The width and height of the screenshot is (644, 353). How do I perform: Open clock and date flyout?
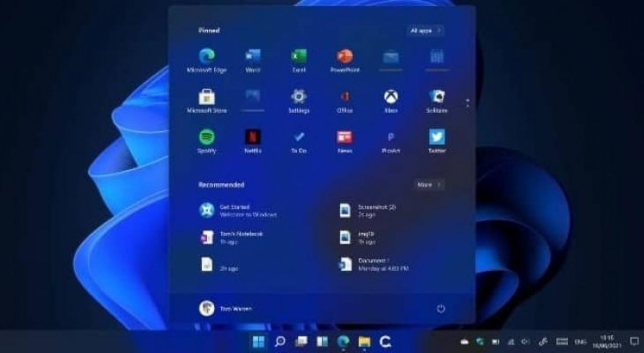607,341
